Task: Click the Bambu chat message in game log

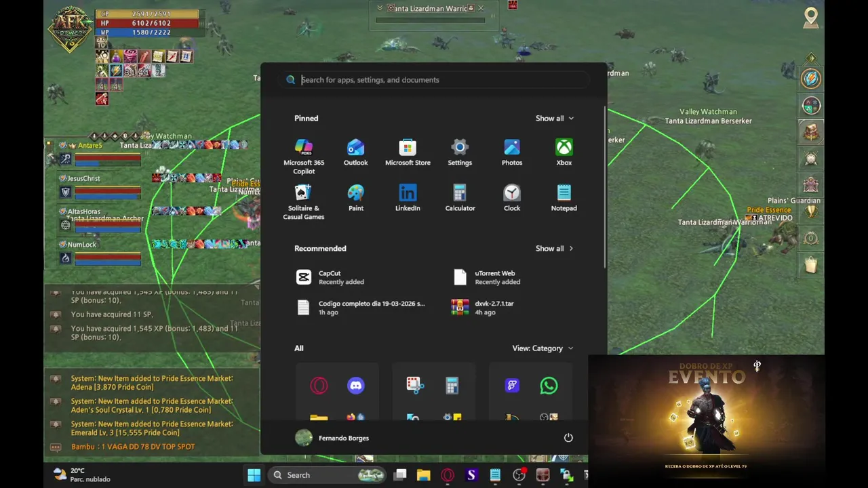Action: pyautogui.click(x=133, y=447)
